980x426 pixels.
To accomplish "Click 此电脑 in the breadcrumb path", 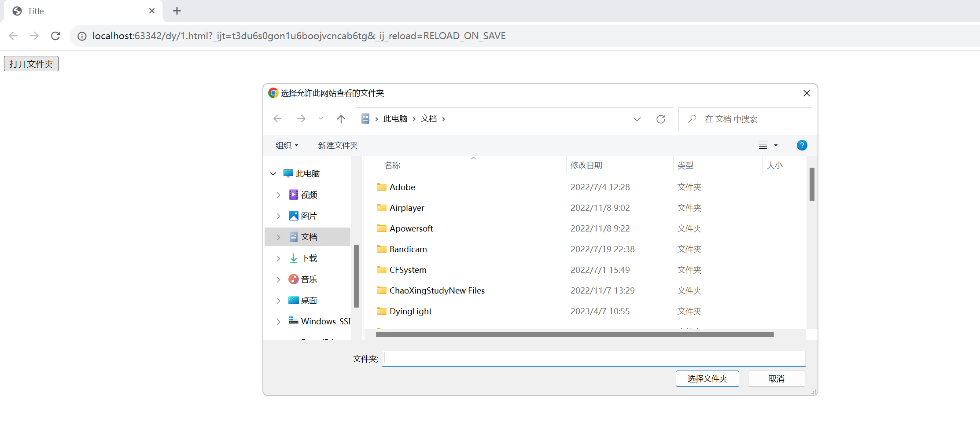I will [x=395, y=119].
